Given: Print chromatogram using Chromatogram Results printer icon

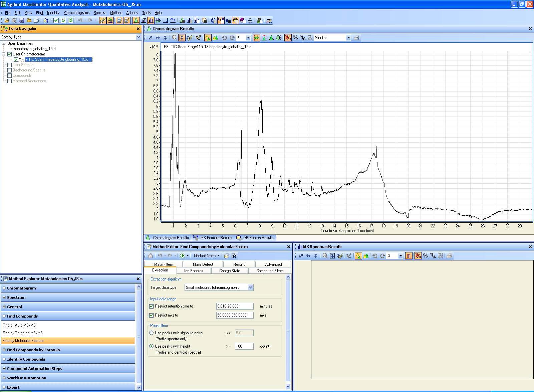Looking at the screenshot, I should click(x=356, y=38).
